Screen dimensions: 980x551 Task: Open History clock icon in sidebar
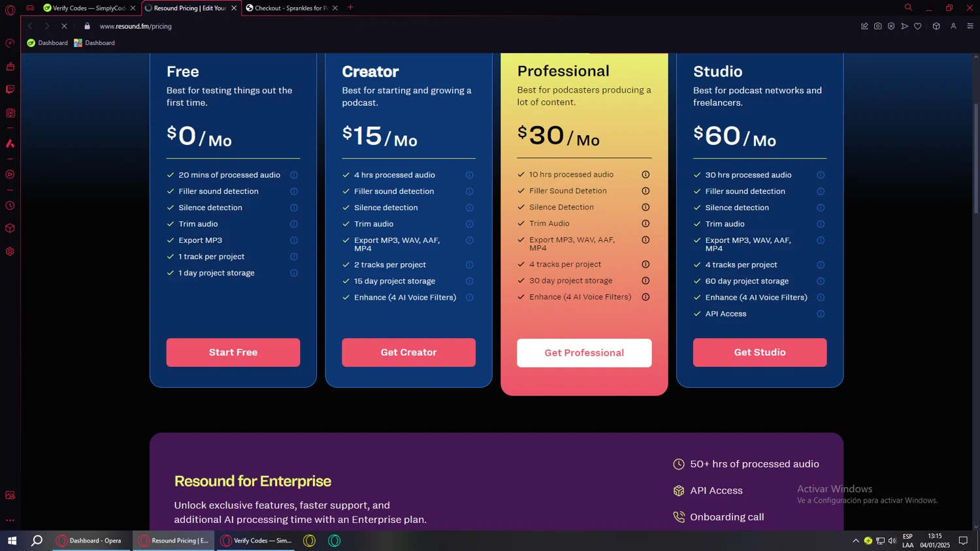10,206
